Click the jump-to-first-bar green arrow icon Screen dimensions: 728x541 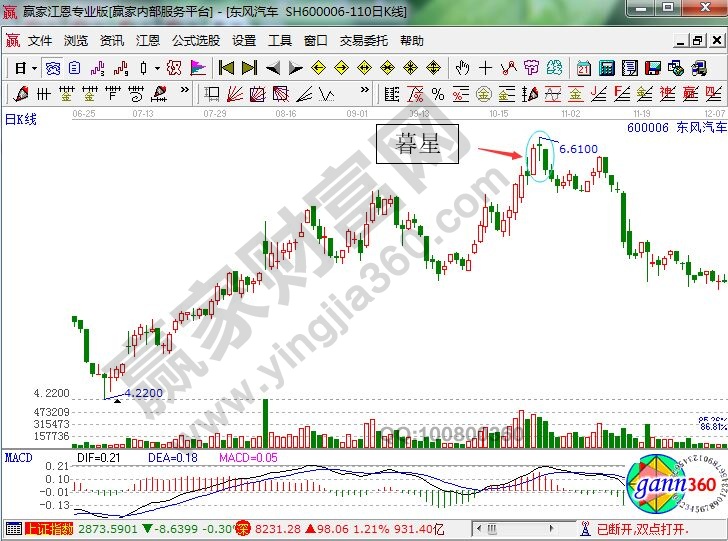point(226,68)
